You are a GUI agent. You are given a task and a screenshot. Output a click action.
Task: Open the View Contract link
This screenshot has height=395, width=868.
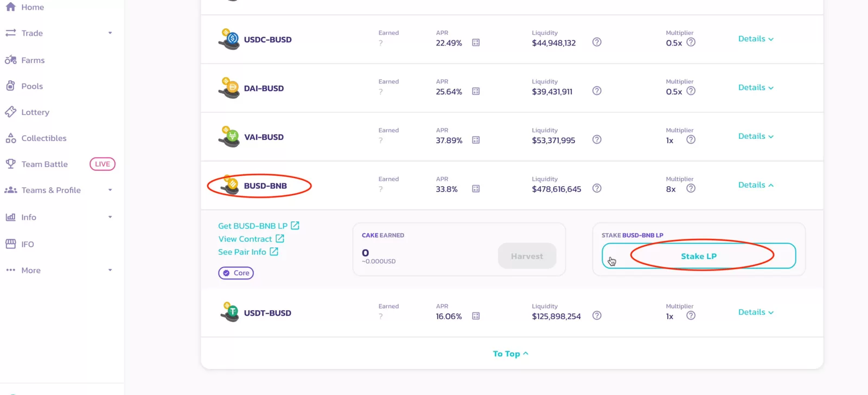pyautogui.click(x=251, y=239)
